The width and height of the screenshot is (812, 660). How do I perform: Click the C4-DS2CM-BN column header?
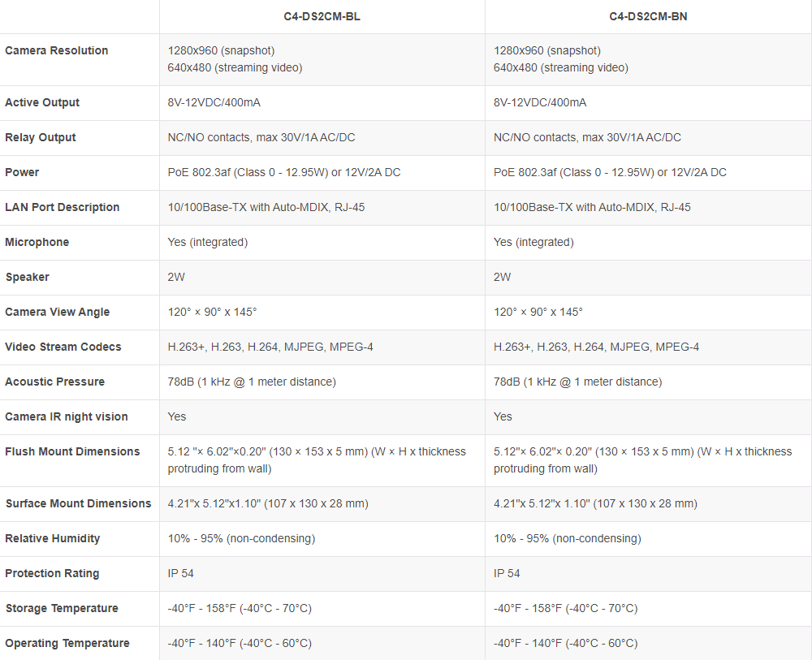pyautogui.click(x=648, y=16)
